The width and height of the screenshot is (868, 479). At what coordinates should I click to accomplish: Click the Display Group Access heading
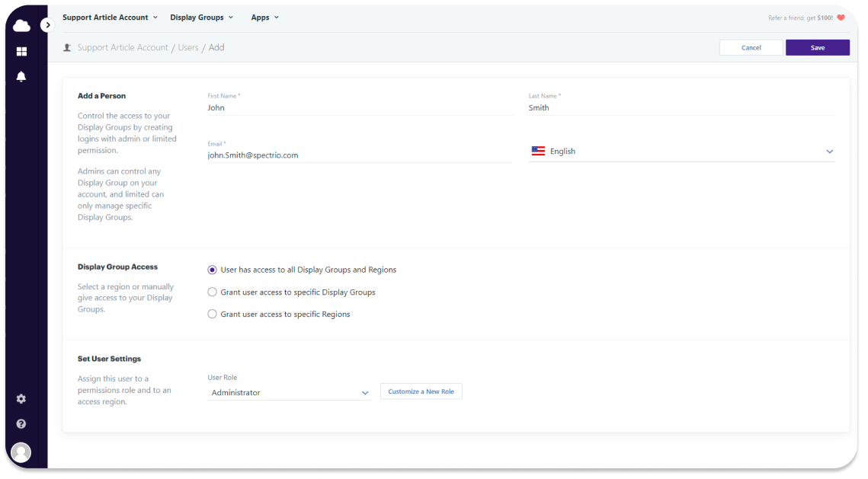coord(118,267)
